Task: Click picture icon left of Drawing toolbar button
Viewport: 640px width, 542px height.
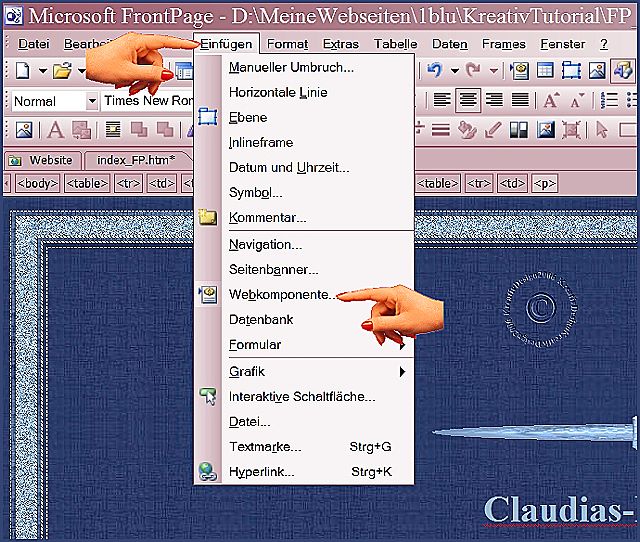Action: [597, 71]
